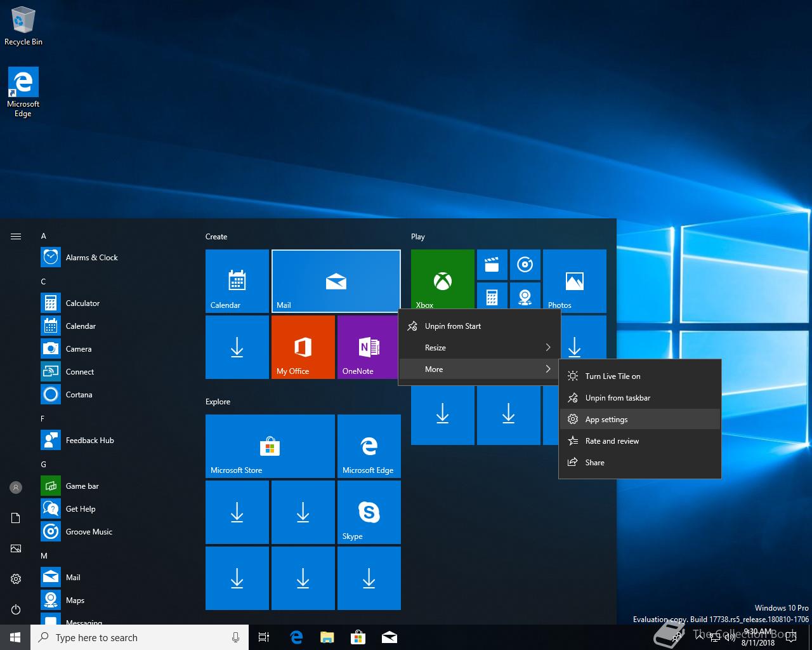Select Rate and review
The width and height of the screenshot is (812, 650).
click(x=640, y=441)
